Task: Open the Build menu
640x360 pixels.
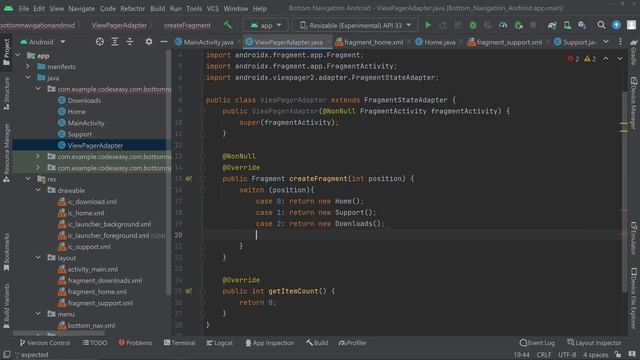Action: tap(158, 8)
